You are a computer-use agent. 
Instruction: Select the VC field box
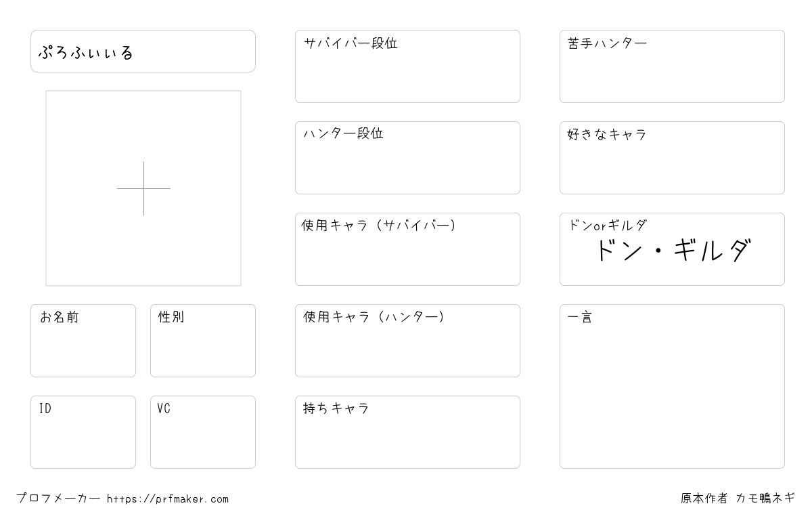203,432
